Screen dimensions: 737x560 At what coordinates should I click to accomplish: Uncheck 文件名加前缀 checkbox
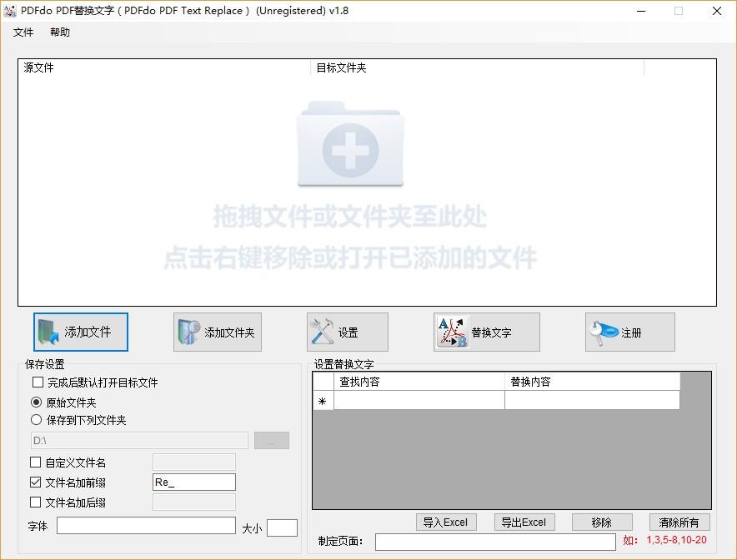tap(35, 482)
